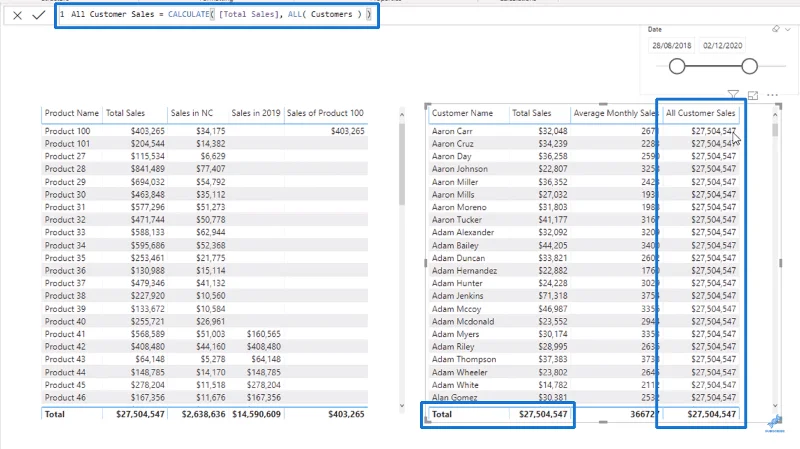Sort by Sales in NC column header
The width and height of the screenshot is (800, 449).
(192, 113)
